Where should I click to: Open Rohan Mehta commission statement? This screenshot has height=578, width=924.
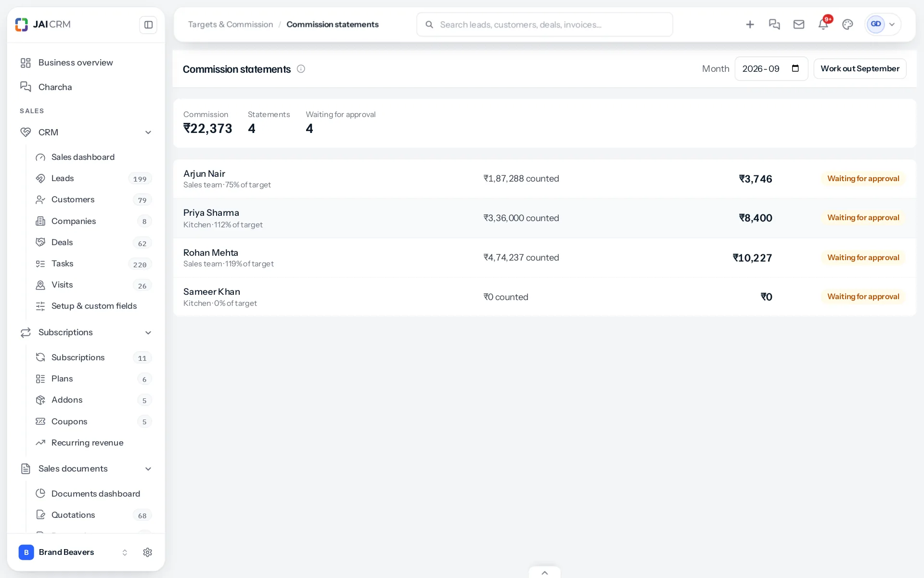[x=544, y=258]
